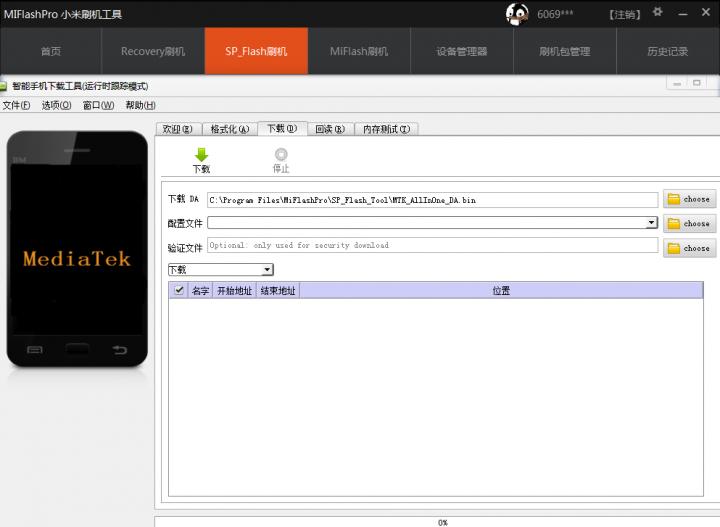Open the 文件(F) menu
Screen dimensions: 720x527
coord(17,105)
